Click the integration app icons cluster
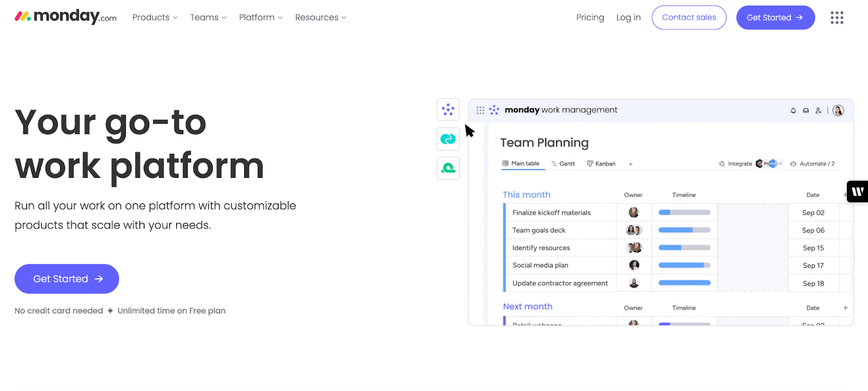The image size is (868, 391). [769, 163]
